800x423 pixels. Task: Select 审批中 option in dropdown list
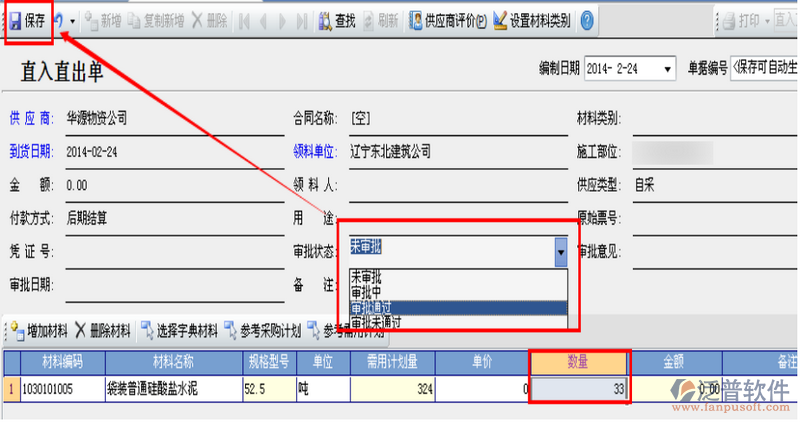point(368,293)
